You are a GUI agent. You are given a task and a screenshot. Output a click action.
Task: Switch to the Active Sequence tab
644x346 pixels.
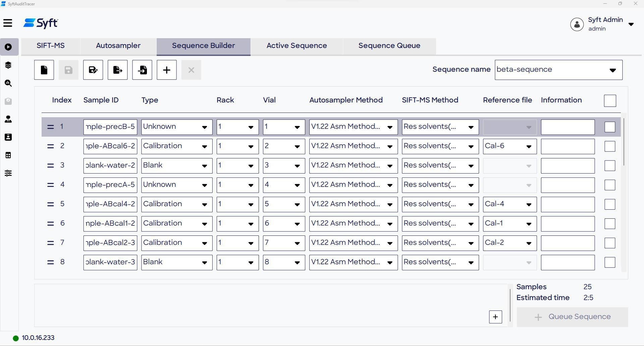pyautogui.click(x=296, y=46)
